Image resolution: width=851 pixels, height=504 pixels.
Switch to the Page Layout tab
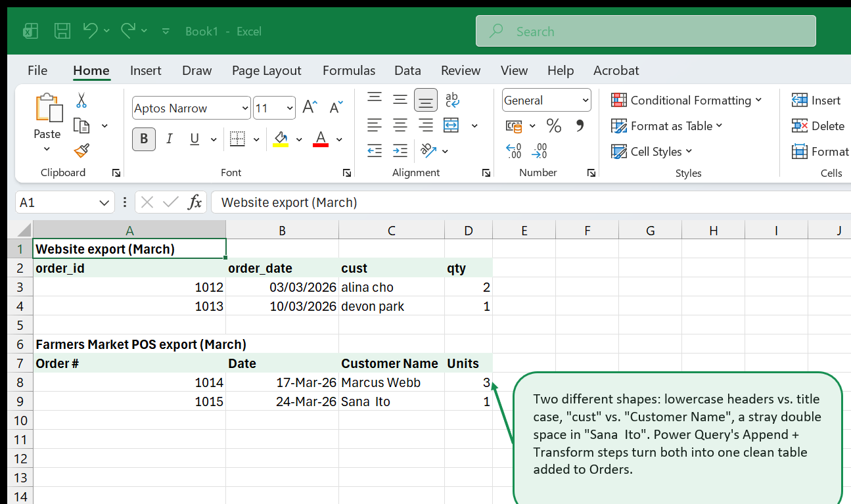coord(266,70)
